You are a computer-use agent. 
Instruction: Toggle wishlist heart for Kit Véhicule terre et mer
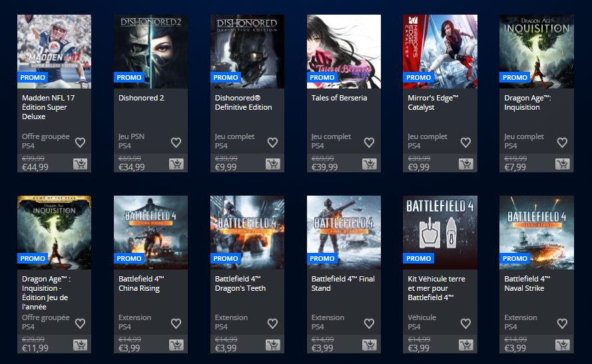[x=465, y=323]
